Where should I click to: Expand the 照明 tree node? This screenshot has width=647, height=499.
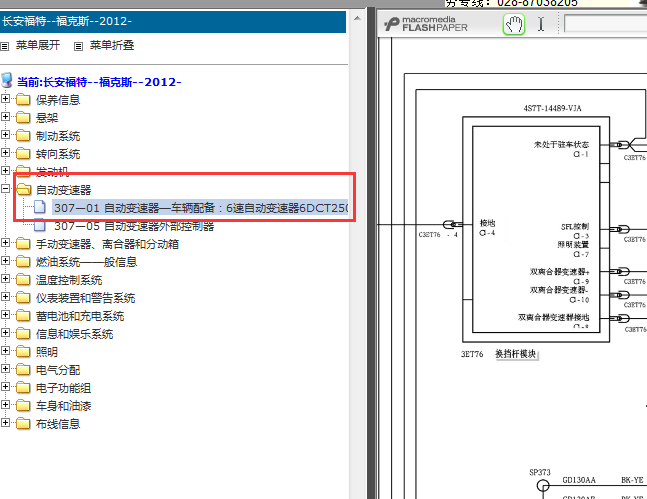click(5, 350)
